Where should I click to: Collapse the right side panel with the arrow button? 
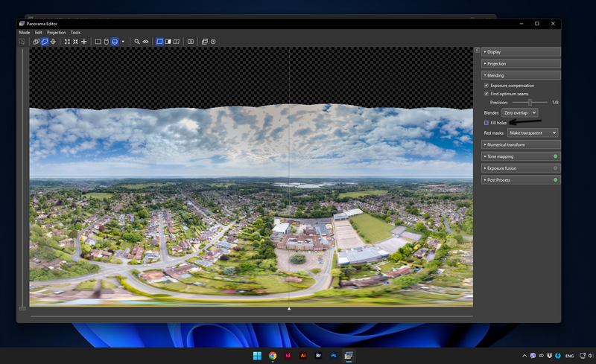pos(477,50)
